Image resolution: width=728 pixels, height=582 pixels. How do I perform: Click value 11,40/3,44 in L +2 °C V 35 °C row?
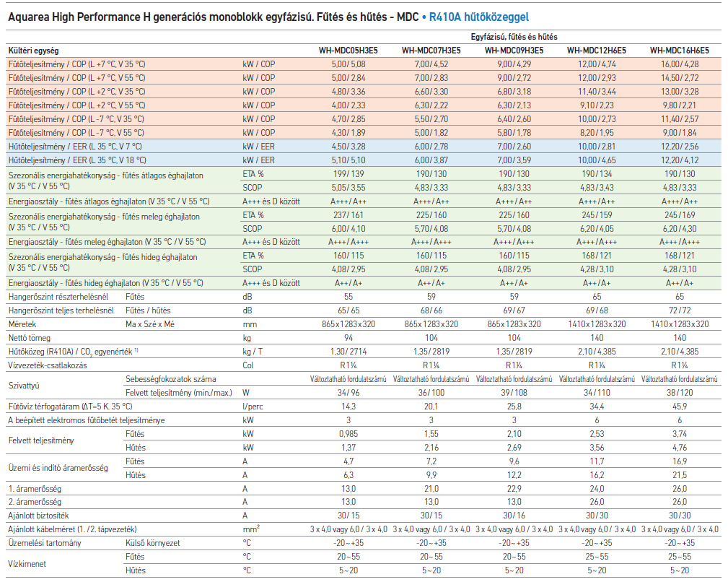point(597,92)
